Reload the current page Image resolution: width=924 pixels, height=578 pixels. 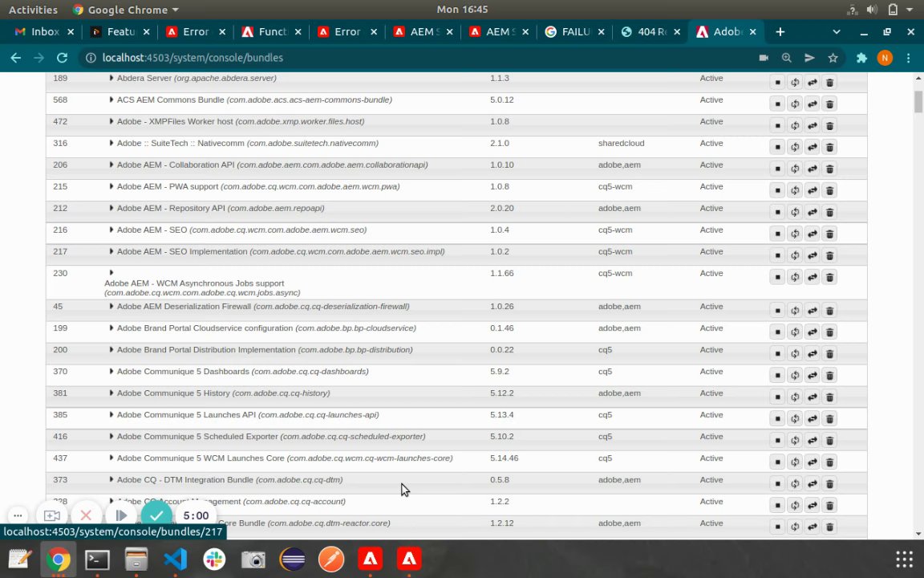click(62, 58)
